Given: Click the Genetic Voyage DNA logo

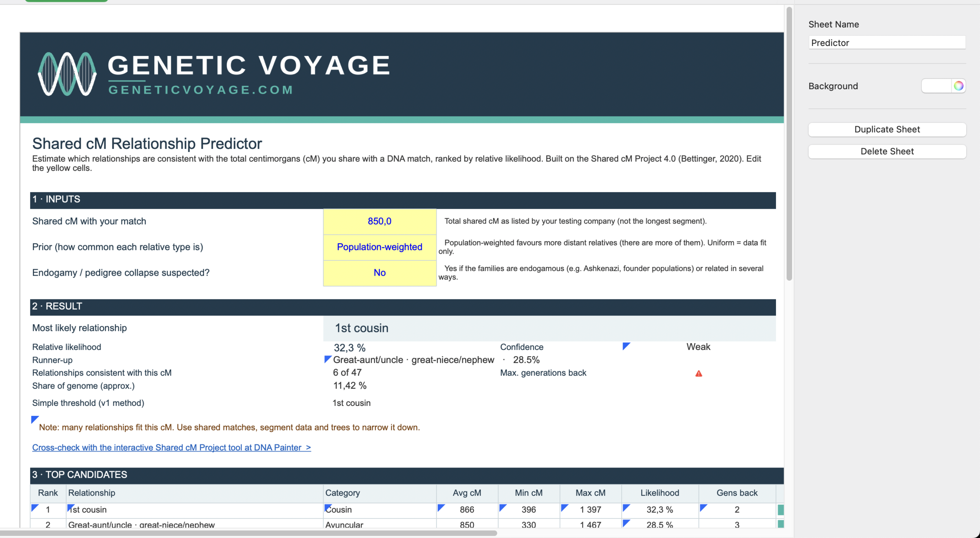Looking at the screenshot, I should click(x=67, y=74).
